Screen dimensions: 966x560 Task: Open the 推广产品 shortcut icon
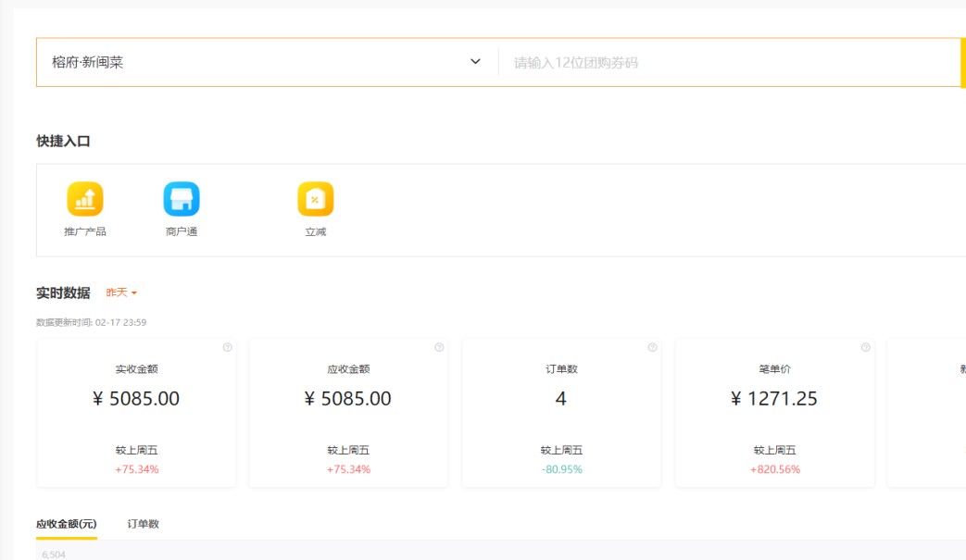pos(85,199)
